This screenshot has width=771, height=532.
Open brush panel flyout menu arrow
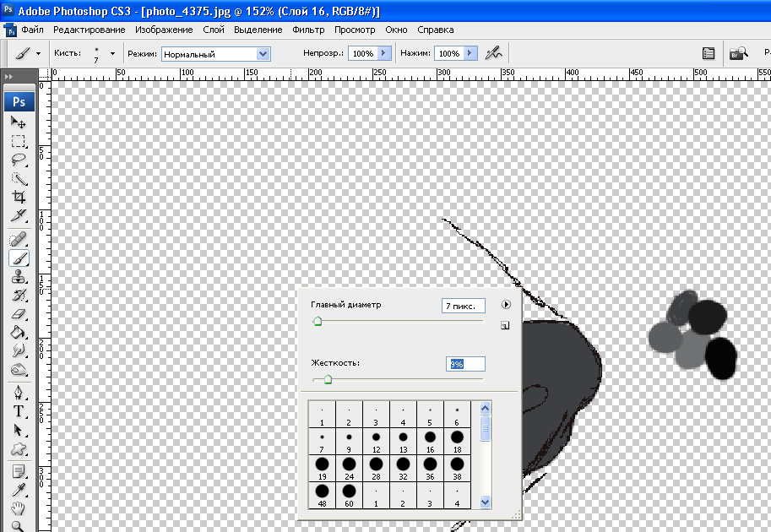pyautogui.click(x=505, y=305)
